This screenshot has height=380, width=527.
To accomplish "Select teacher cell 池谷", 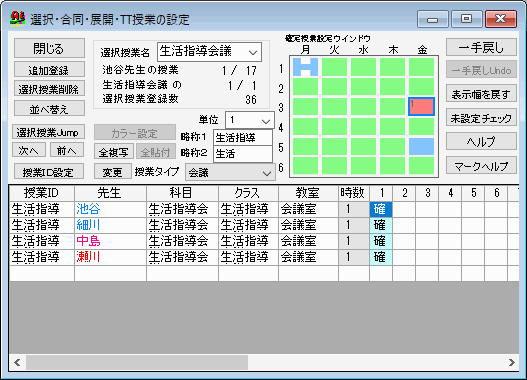I will pos(110,209).
